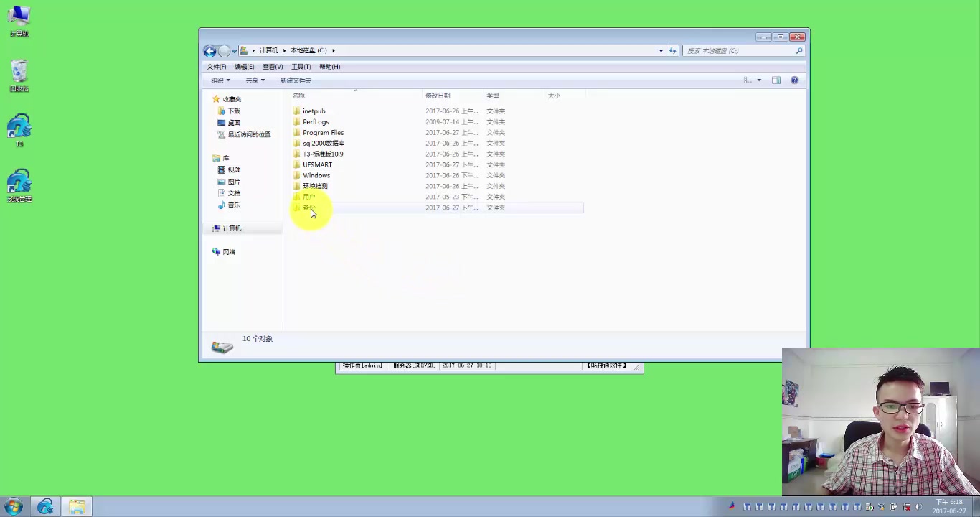Click the taskbar clock showing 6:18
This screenshot has height=517, width=980.
pos(951,507)
